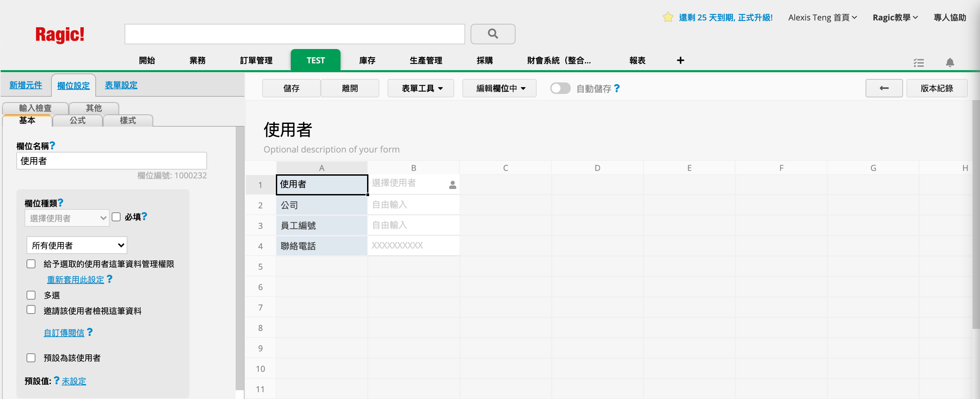Viewport: 980px width, 399px height.
Task: Open the 報表 tab
Action: tap(637, 60)
